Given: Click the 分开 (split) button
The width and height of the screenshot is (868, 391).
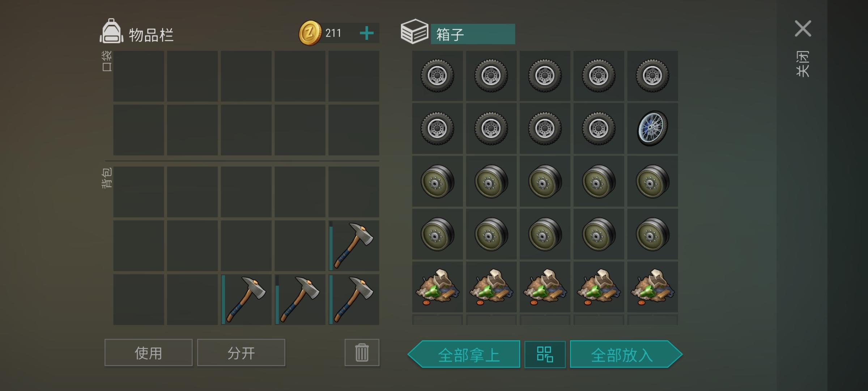Looking at the screenshot, I should (241, 352).
